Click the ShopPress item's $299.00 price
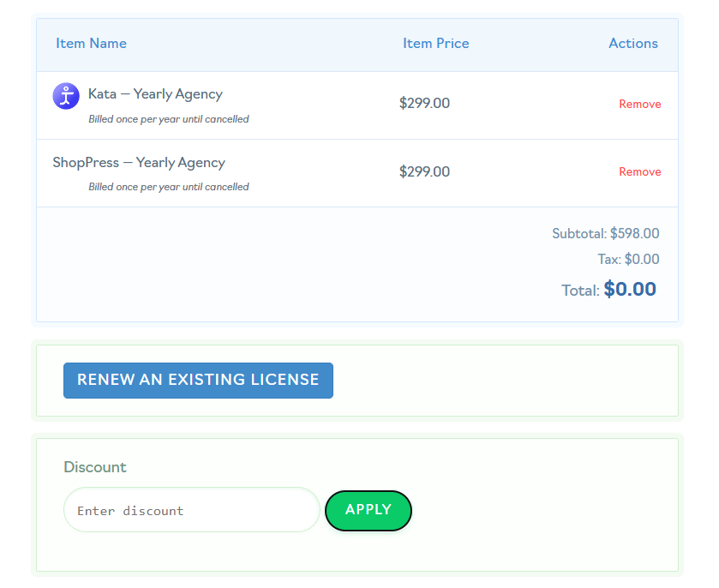 (424, 171)
